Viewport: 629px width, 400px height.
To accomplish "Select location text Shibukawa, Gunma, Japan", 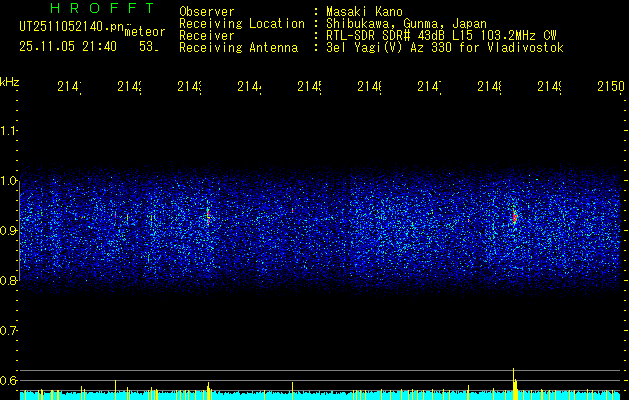I will pos(406,24).
